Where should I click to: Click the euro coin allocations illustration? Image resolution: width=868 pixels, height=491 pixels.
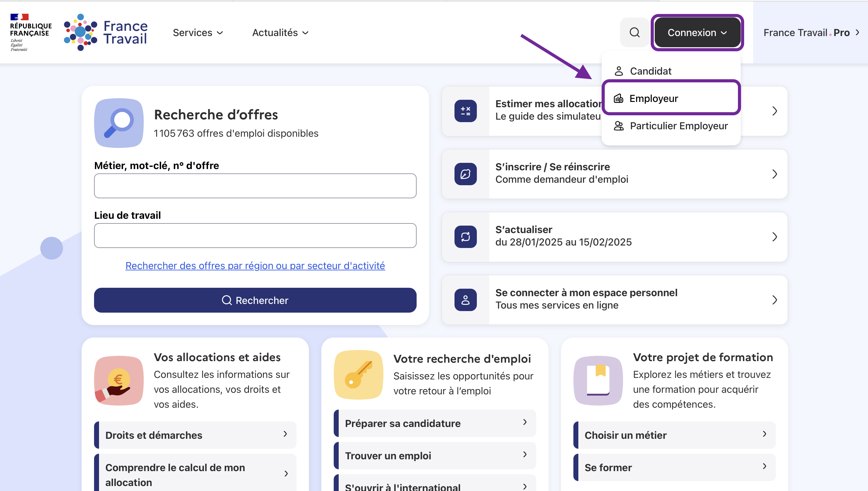point(119,380)
